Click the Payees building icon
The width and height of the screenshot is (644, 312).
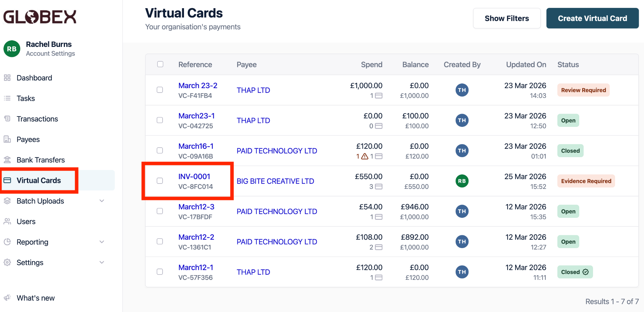point(7,139)
